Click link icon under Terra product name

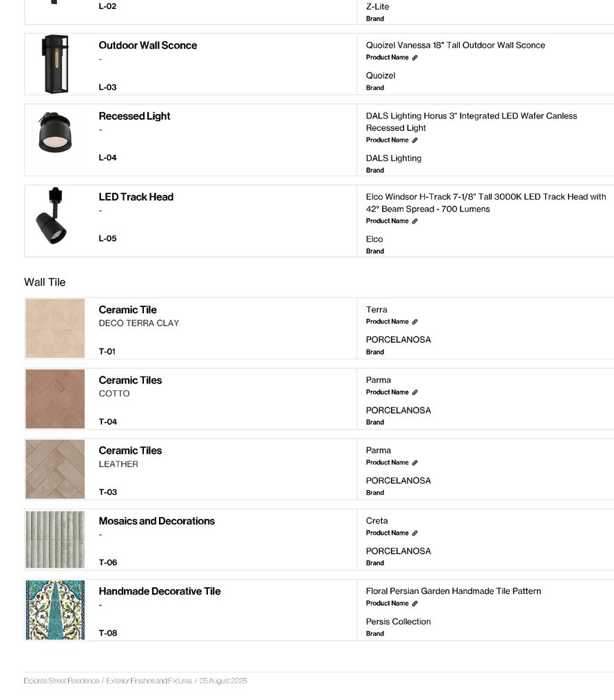point(414,322)
